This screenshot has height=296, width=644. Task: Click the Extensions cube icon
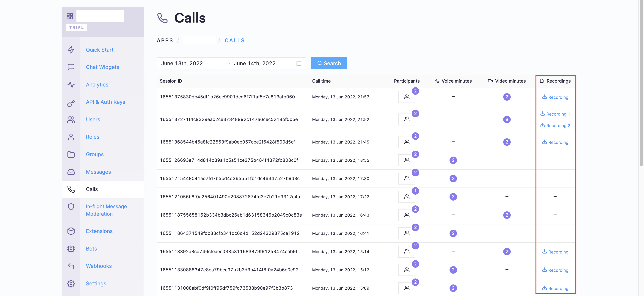[71, 231]
